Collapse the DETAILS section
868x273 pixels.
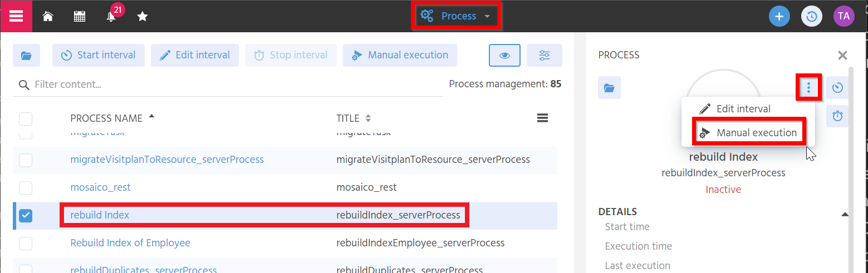(845, 214)
